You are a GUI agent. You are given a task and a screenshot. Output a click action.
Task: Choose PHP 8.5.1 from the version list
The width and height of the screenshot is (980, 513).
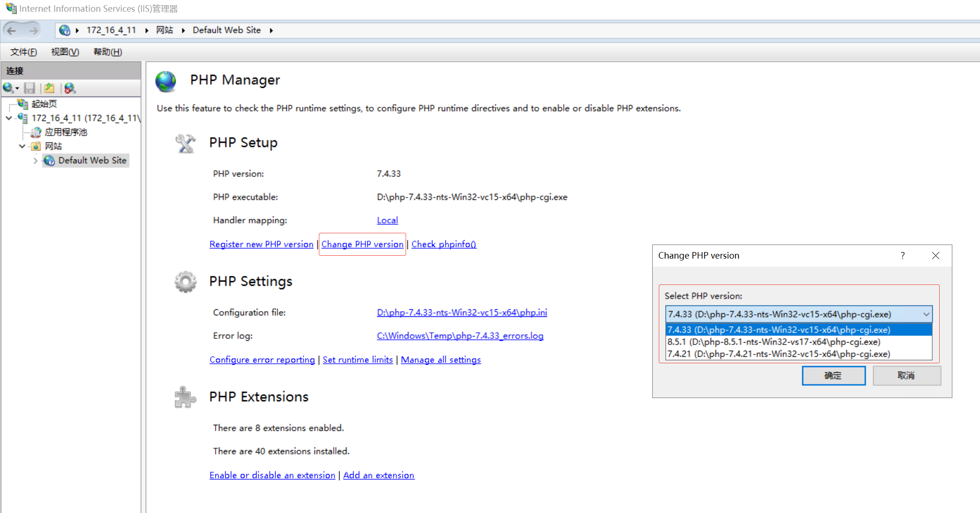point(774,342)
